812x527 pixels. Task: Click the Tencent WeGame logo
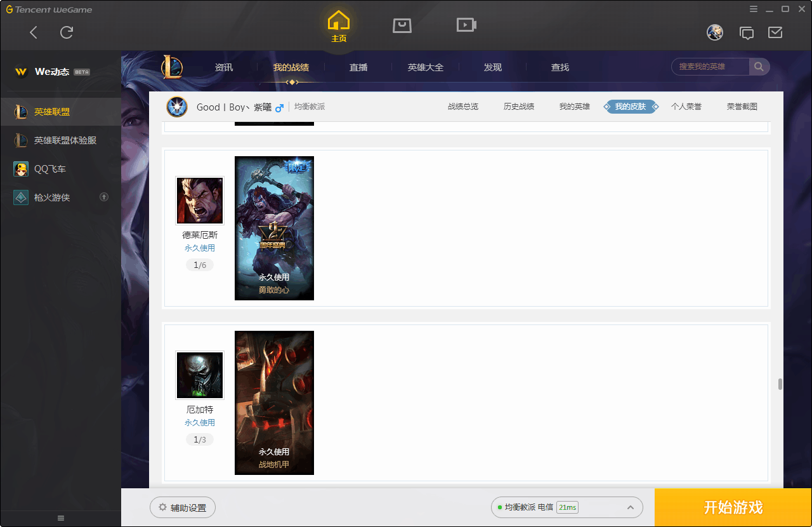pyautogui.click(x=49, y=10)
